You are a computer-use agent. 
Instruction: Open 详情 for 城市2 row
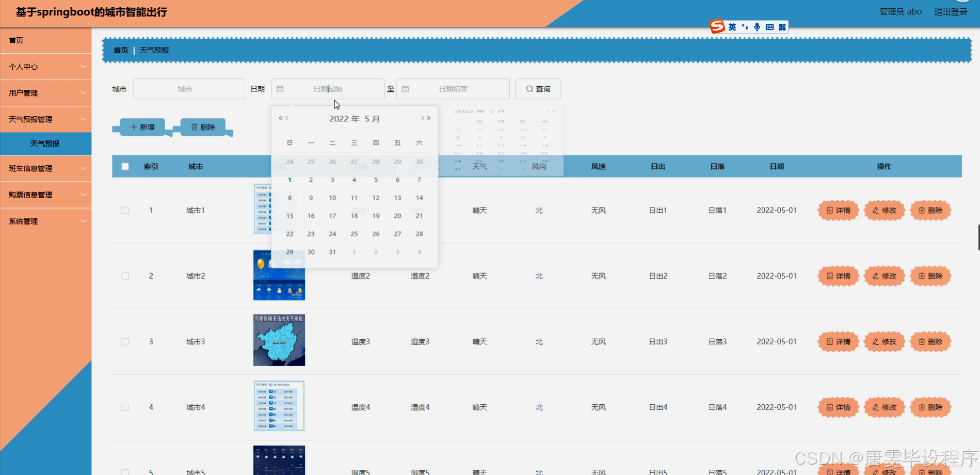coord(838,276)
